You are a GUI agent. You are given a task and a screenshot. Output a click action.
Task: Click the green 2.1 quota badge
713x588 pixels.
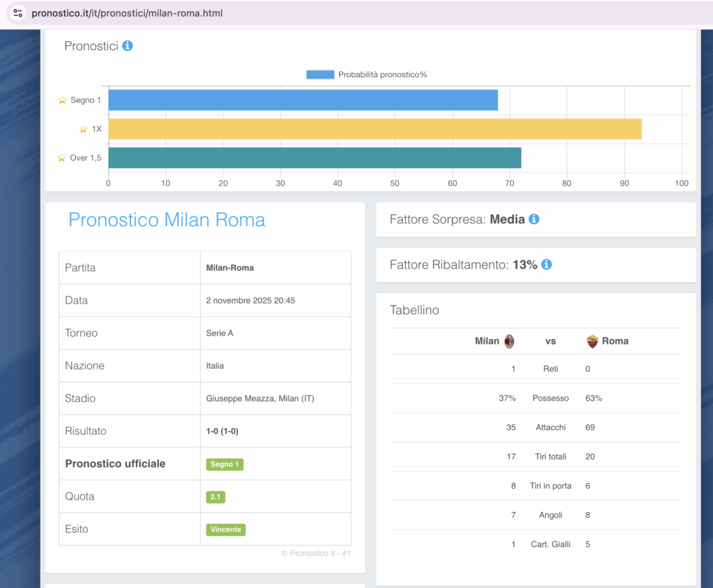[x=215, y=497]
